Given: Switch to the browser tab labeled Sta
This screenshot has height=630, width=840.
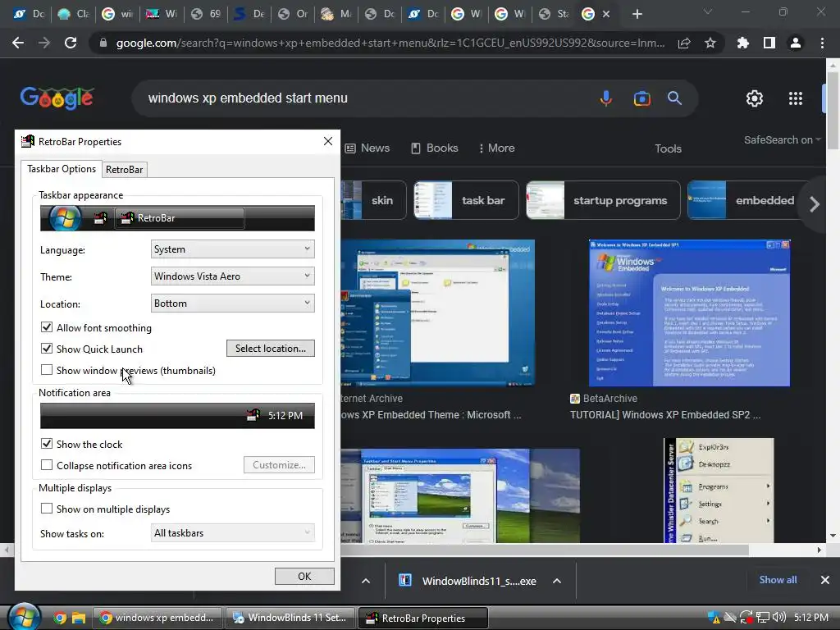Looking at the screenshot, I should click(x=554, y=15).
